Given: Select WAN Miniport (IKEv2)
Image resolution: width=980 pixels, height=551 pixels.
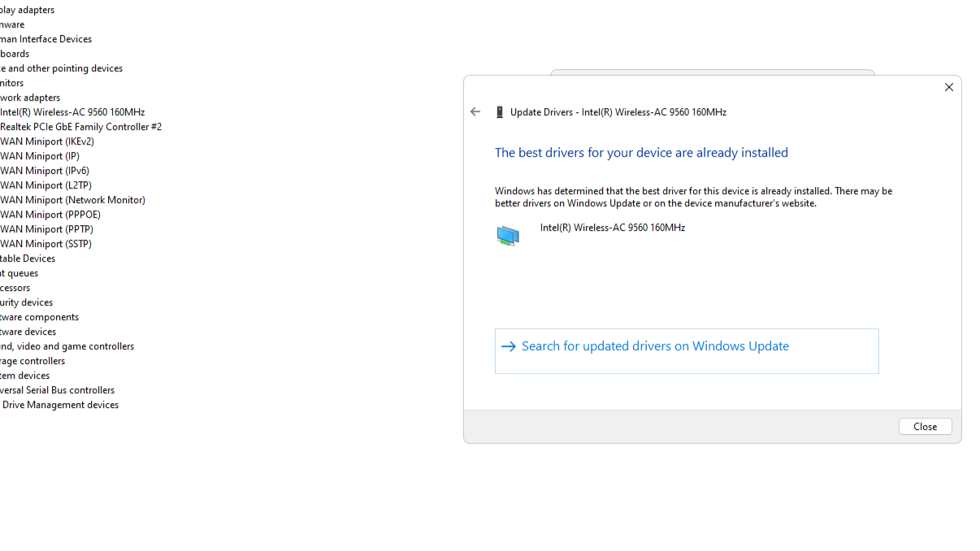Looking at the screenshot, I should coord(47,141).
